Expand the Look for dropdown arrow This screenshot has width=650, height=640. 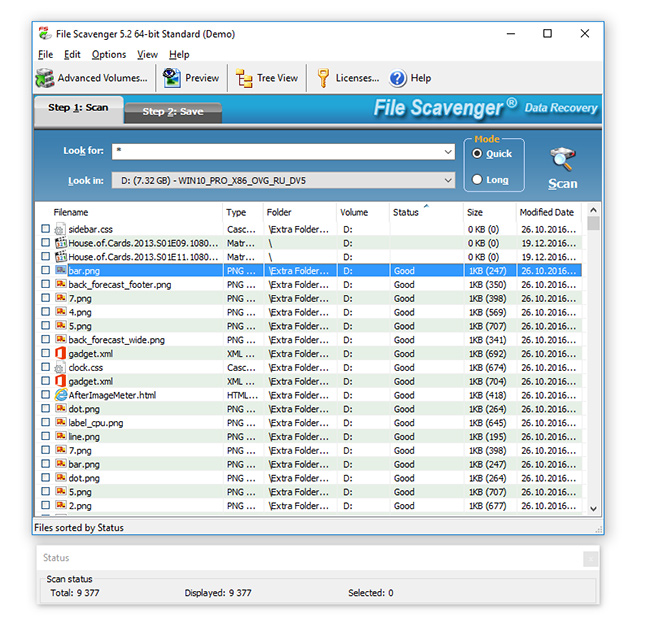tap(448, 152)
